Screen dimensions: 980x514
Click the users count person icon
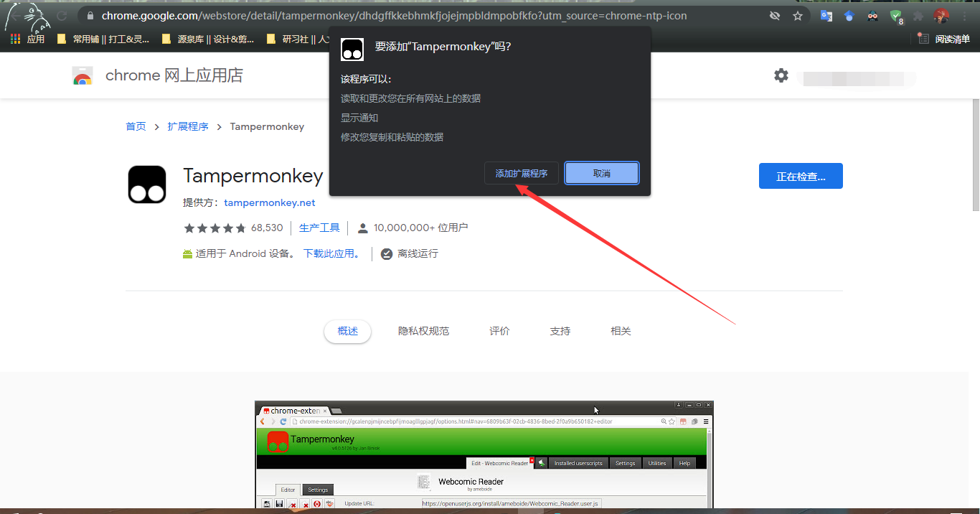click(x=362, y=228)
